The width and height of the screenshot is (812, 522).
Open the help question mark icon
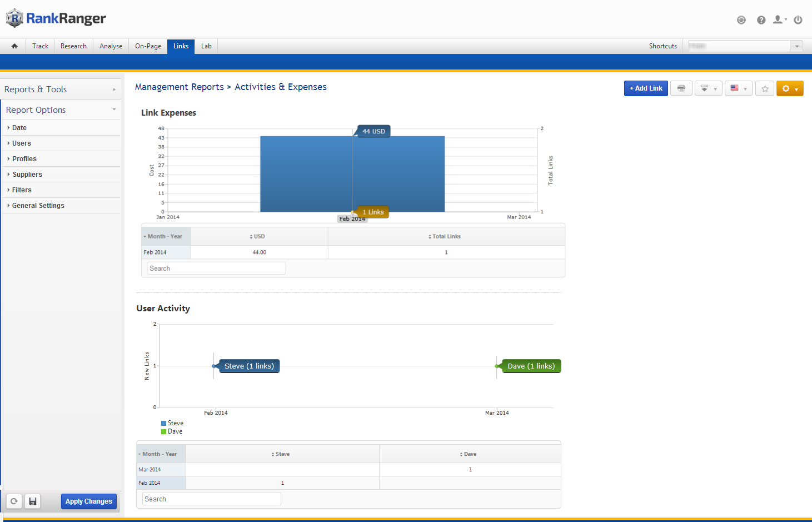761,20
